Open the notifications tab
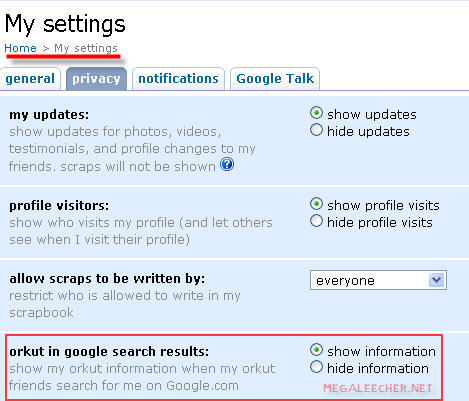This screenshot has height=401, width=469. click(178, 79)
